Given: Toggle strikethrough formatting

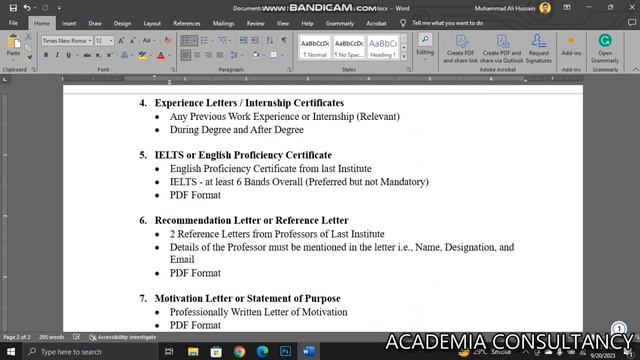Looking at the screenshot, I should click(87, 55).
